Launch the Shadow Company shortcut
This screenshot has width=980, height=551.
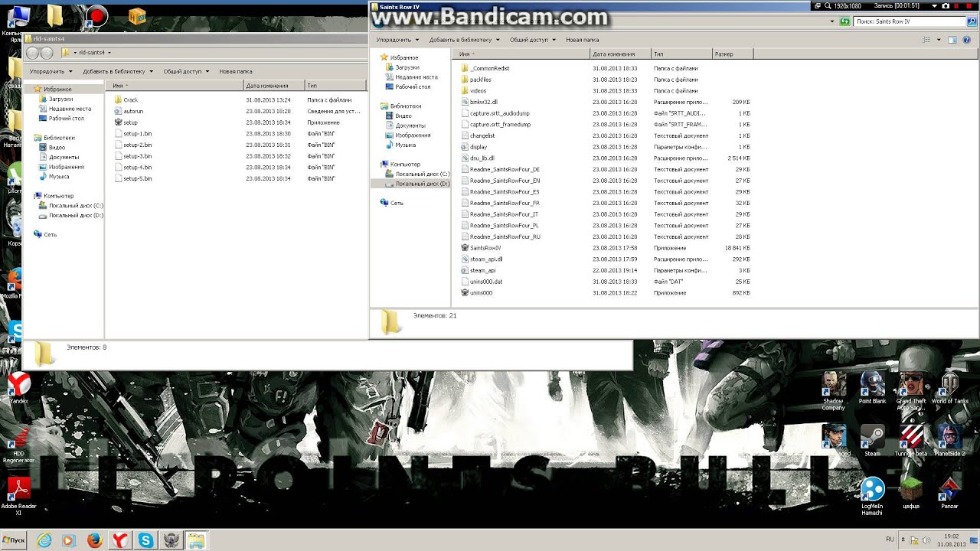[x=834, y=392]
